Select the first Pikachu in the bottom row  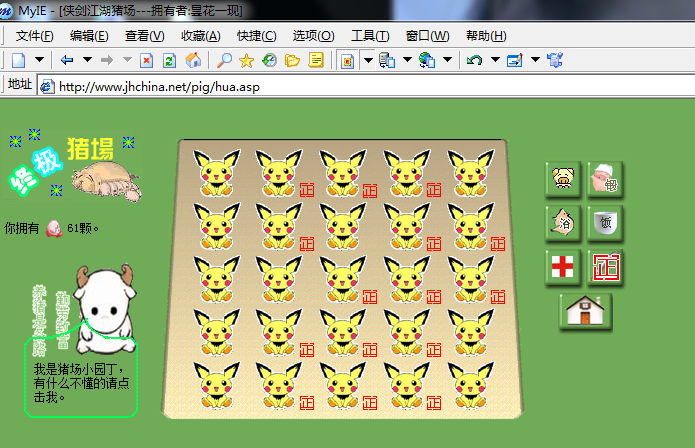[217, 386]
